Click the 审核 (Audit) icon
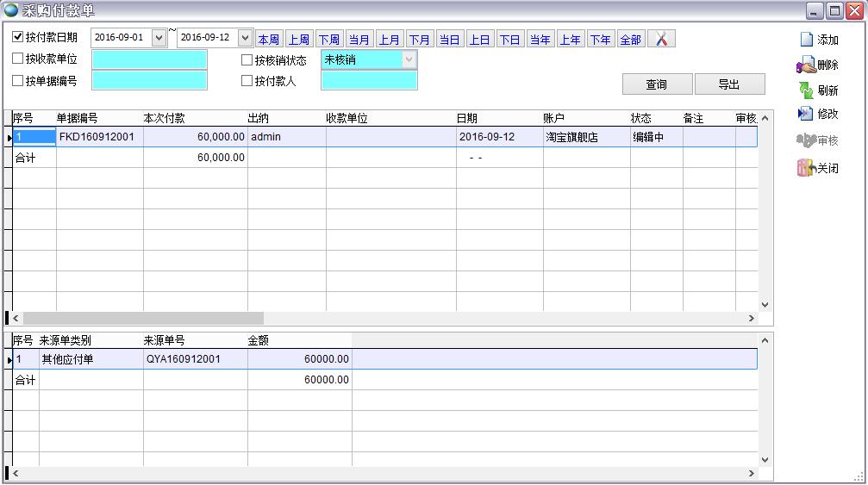This screenshot has height=485, width=868. point(806,140)
